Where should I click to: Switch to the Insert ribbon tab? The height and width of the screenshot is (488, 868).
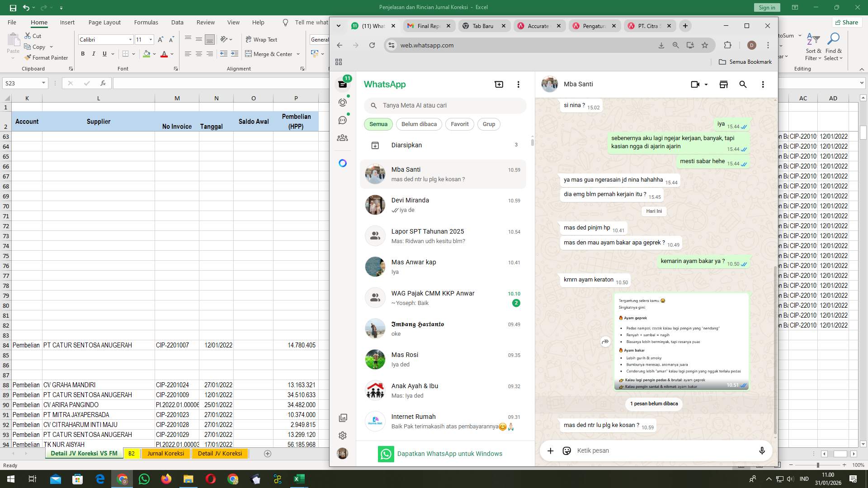[67, 22]
